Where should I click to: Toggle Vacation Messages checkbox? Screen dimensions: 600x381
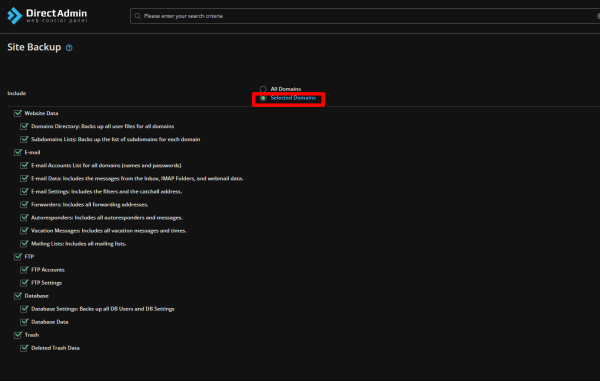coord(24,230)
